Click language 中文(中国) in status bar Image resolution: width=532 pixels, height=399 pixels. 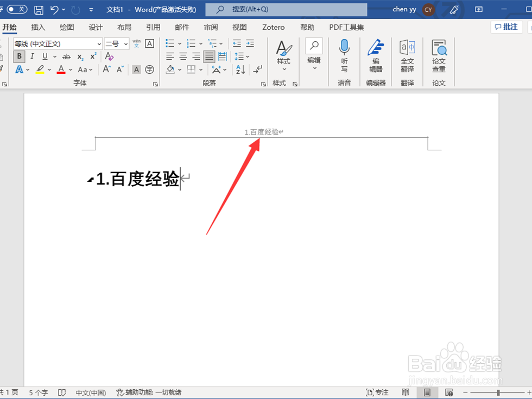pyautogui.click(x=91, y=392)
